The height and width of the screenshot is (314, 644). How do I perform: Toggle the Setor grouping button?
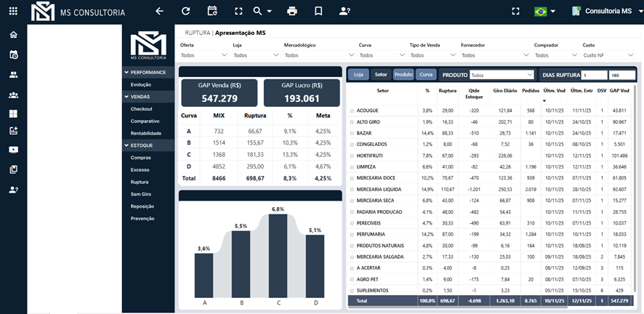[x=381, y=75]
